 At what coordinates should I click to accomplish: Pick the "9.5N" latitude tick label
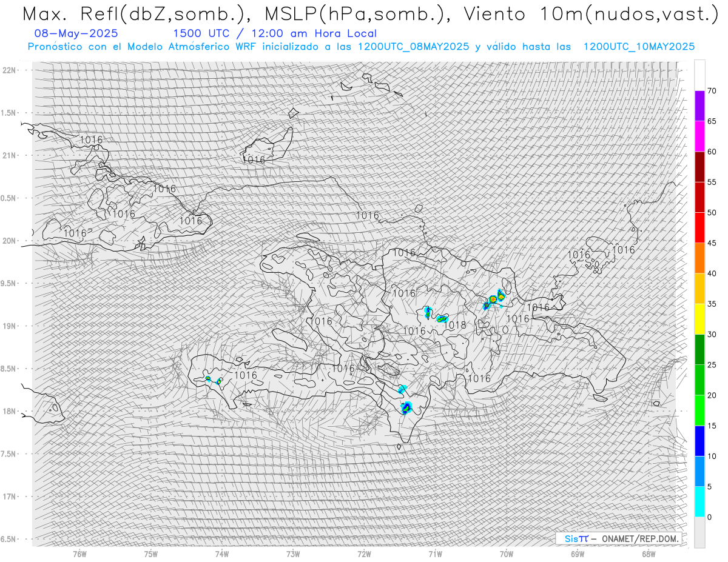[9, 283]
